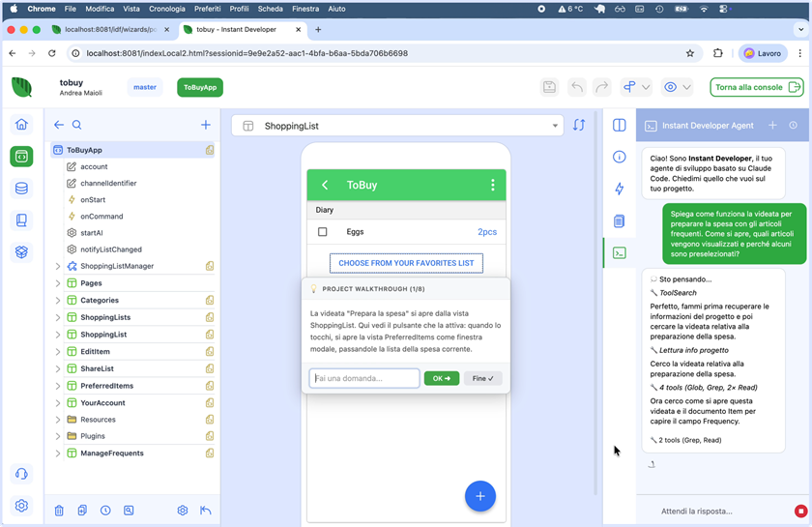Click the swap orientation icon beside ShoppingList selector
This screenshot has height=527, width=812.
click(x=579, y=125)
